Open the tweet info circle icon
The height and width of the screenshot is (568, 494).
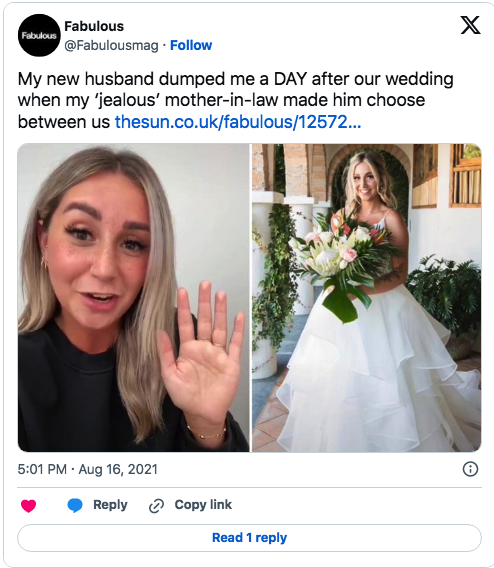(470, 469)
